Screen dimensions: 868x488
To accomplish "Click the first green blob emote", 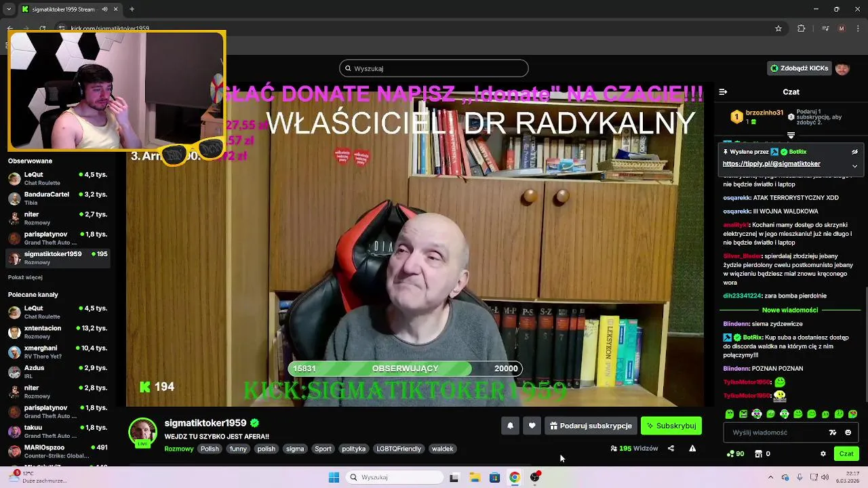I will pos(730,414).
